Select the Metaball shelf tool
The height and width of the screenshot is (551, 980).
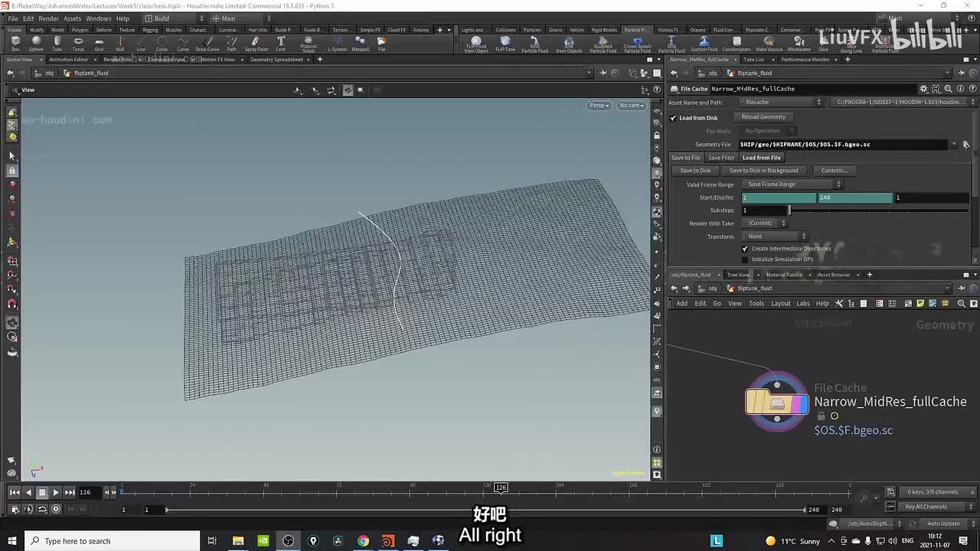tap(360, 44)
